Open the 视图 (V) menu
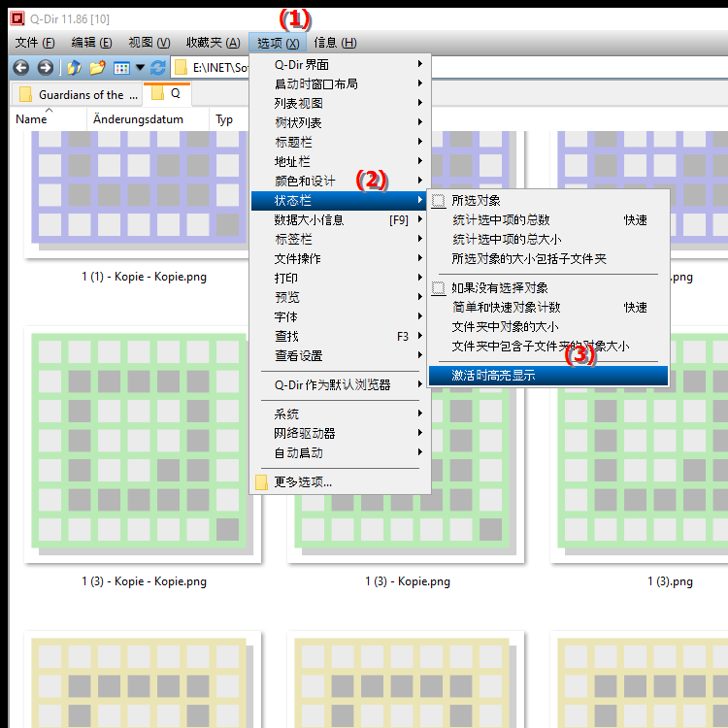728x728 pixels. 149,43
